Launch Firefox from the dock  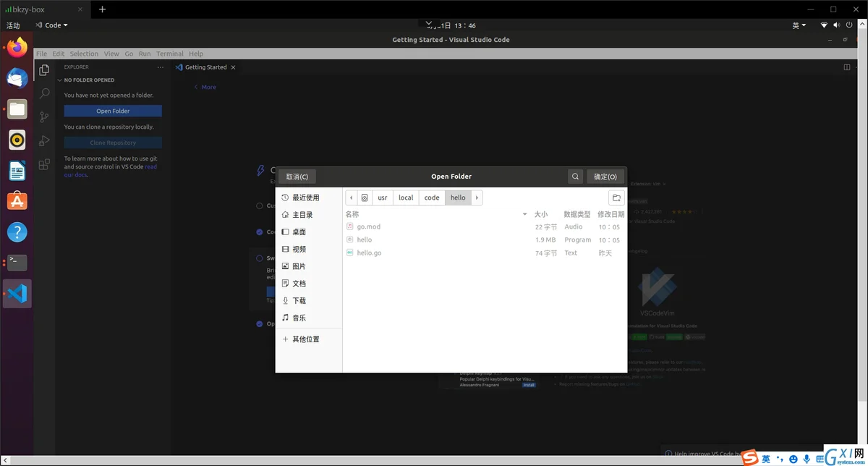(17, 48)
